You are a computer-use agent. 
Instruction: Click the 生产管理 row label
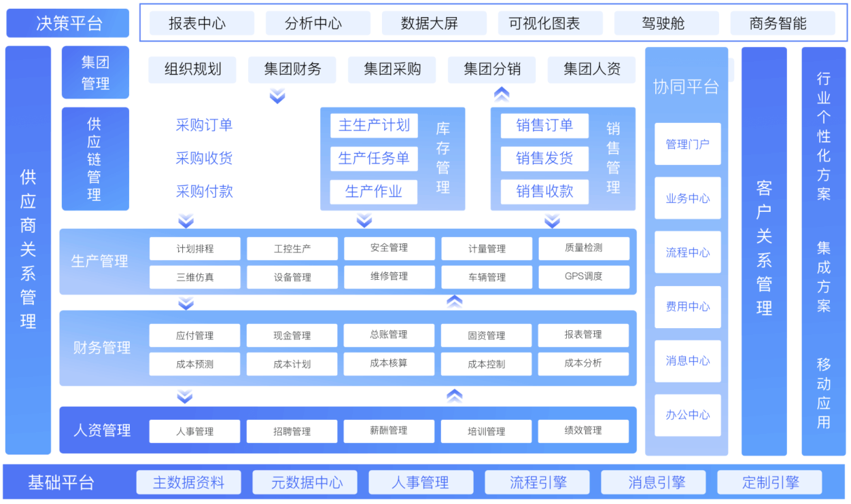100,261
